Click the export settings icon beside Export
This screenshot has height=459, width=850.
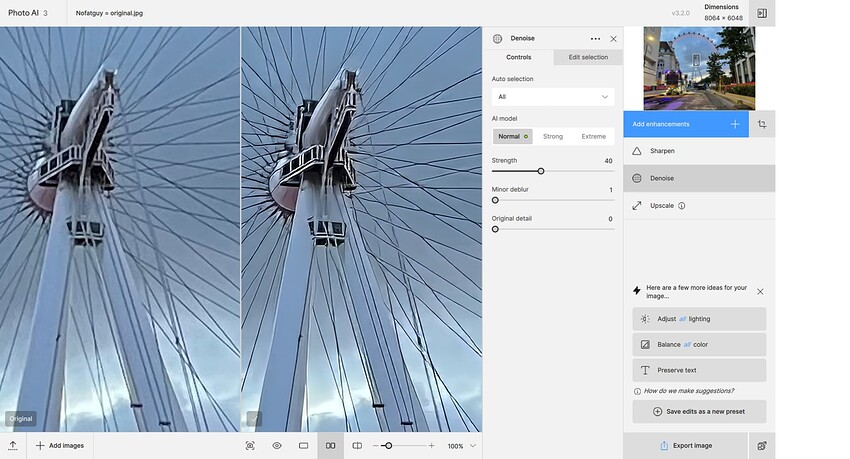click(x=762, y=445)
